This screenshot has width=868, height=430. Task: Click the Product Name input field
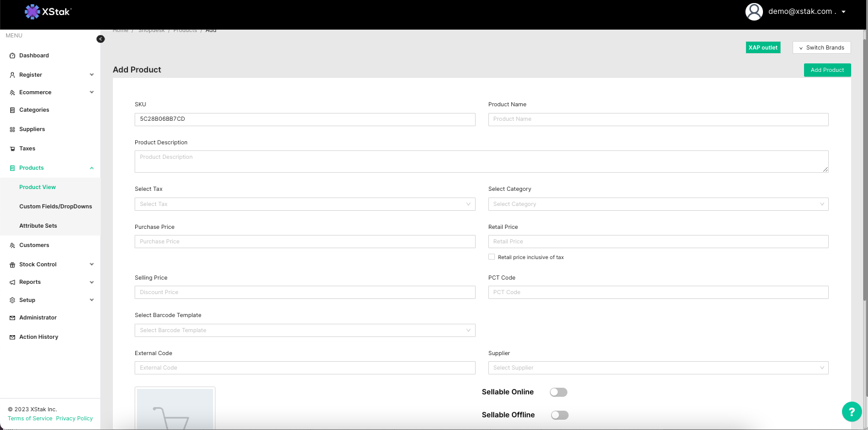[x=658, y=119]
